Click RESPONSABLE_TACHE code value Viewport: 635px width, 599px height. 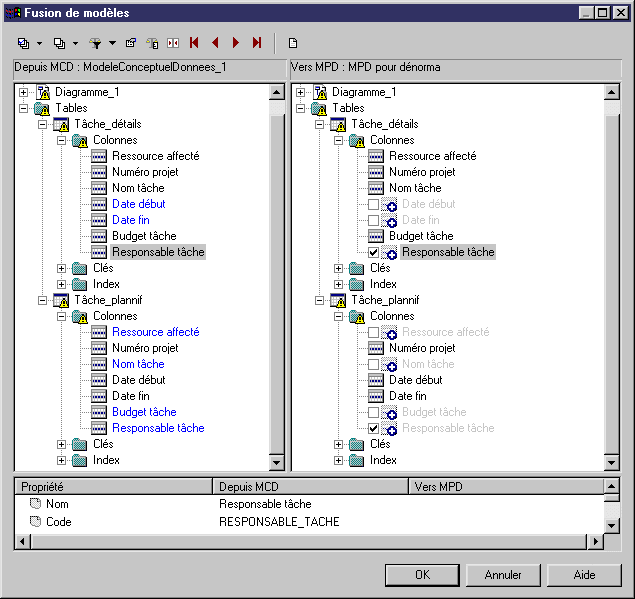(x=279, y=522)
